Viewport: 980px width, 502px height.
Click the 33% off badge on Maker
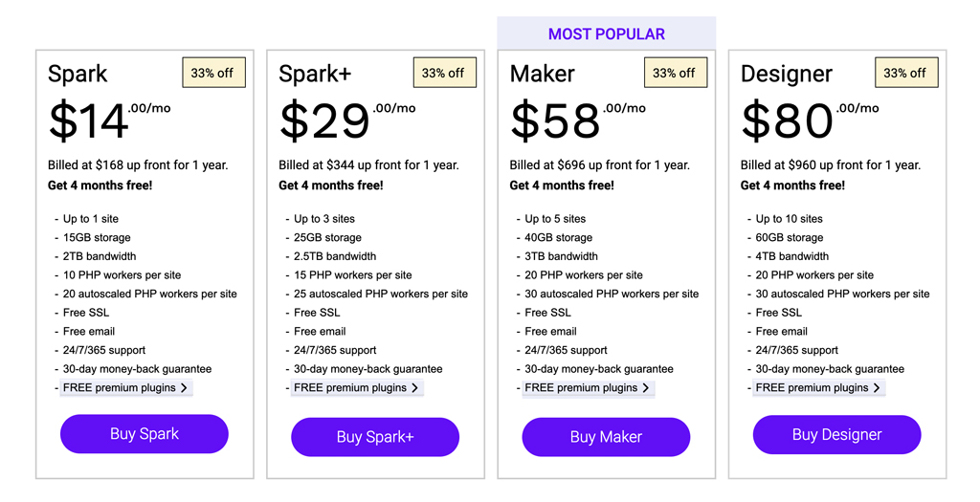675,73
